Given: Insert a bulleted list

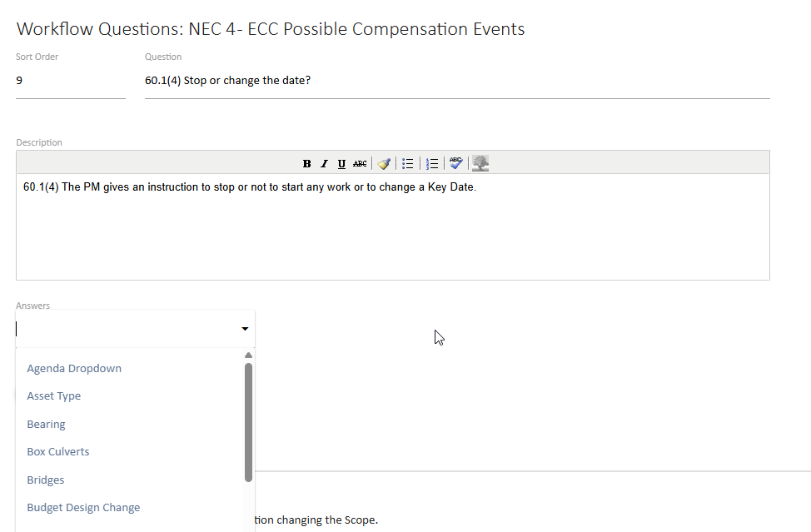Looking at the screenshot, I should [x=408, y=163].
